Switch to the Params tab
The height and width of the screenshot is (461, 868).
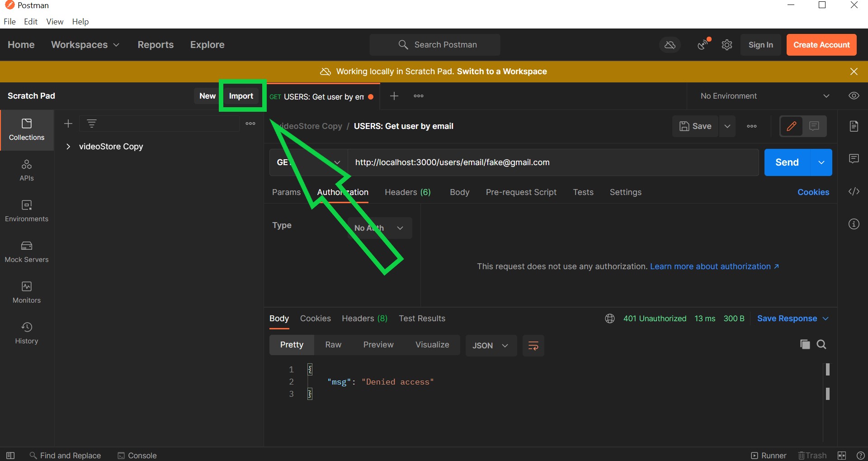click(x=286, y=192)
